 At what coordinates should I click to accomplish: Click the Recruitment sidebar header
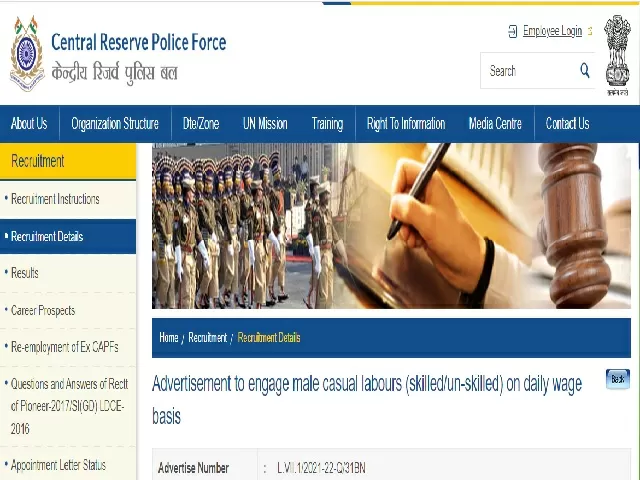(68, 161)
